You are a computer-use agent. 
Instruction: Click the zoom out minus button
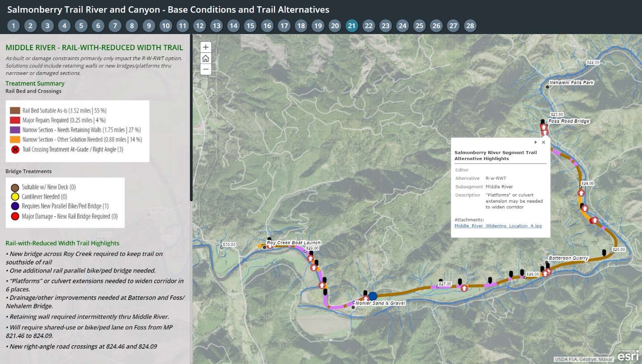pyautogui.click(x=205, y=69)
